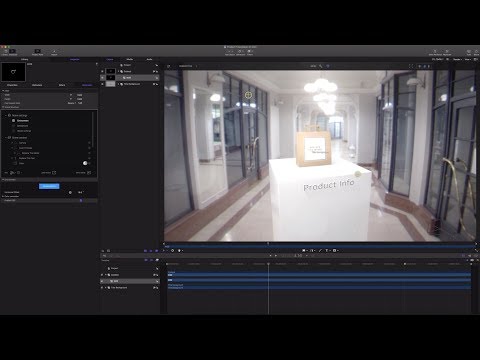Adjust the dial slider in inspector offset row
The width and height of the screenshot is (480, 360).
click(70, 192)
